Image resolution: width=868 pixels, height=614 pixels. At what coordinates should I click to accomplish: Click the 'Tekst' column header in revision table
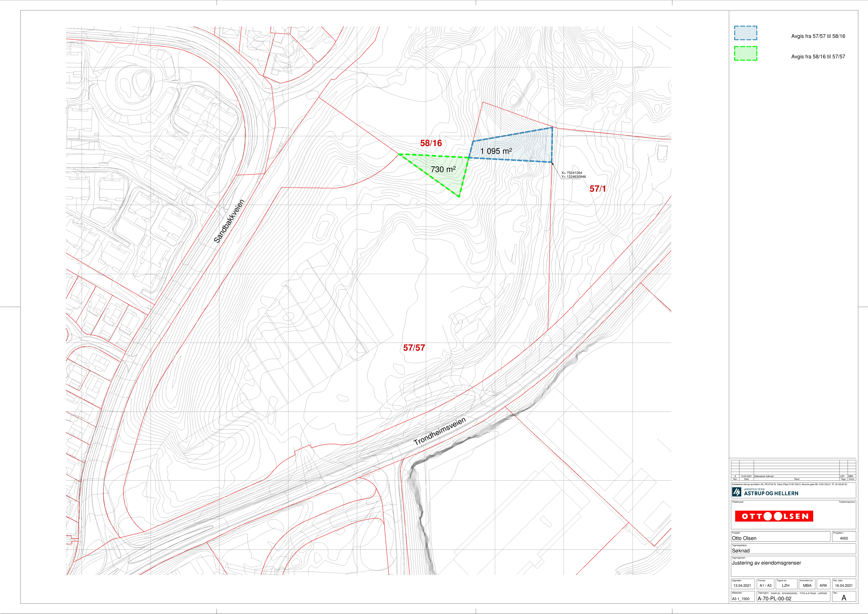click(x=797, y=479)
